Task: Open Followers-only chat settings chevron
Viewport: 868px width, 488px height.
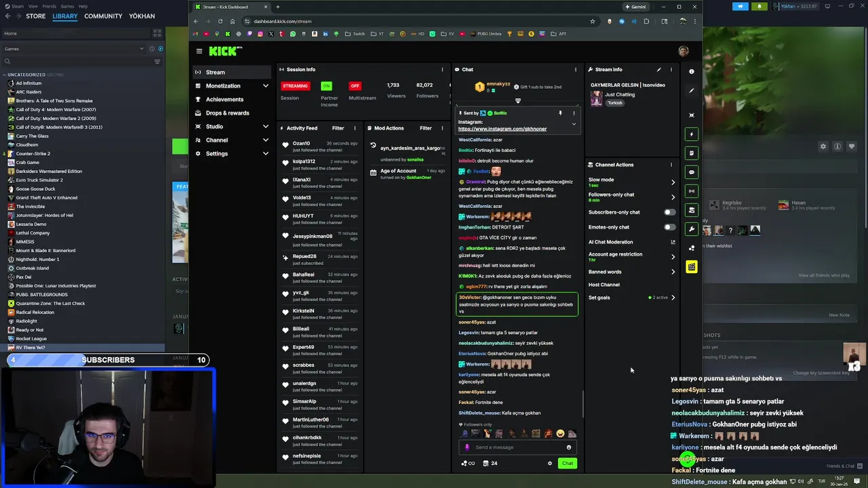Action: point(673,197)
